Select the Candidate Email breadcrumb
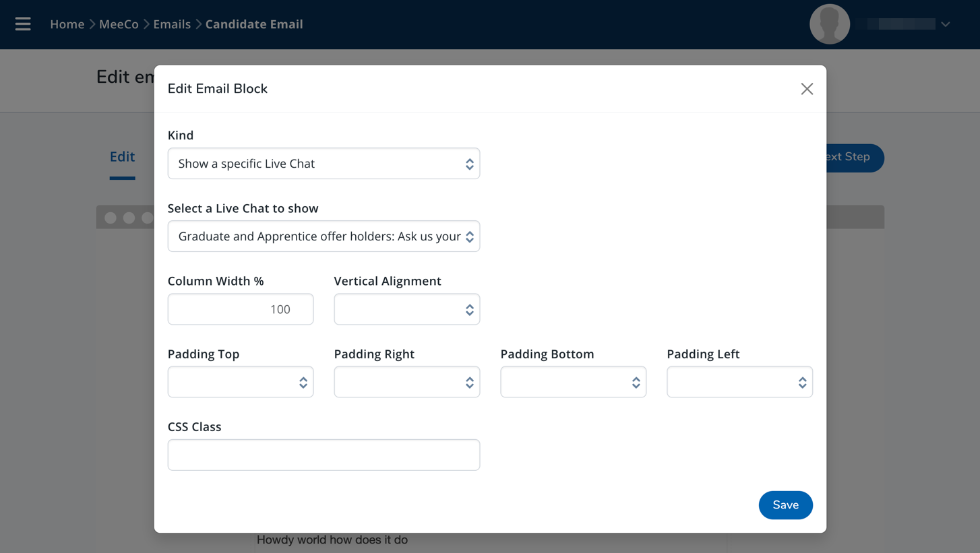Viewport: 980px width, 553px height. coord(254,24)
